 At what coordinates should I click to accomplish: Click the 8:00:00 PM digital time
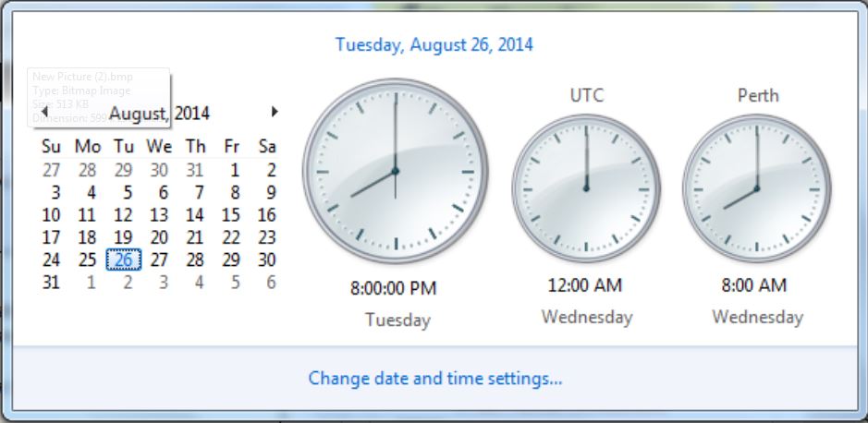point(393,288)
